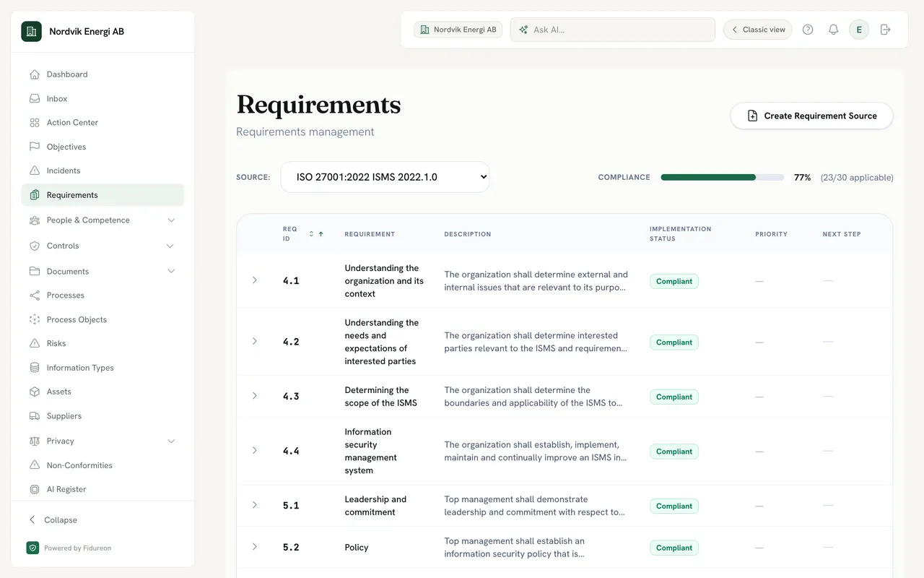The width and height of the screenshot is (924, 578).
Task: Open the Inbox tray icon
Action: click(34, 98)
